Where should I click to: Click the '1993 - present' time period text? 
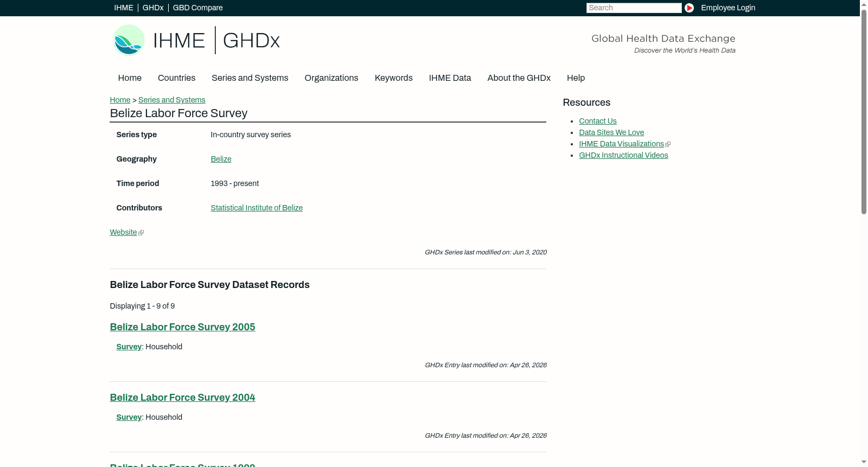pyautogui.click(x=235, y=183)
